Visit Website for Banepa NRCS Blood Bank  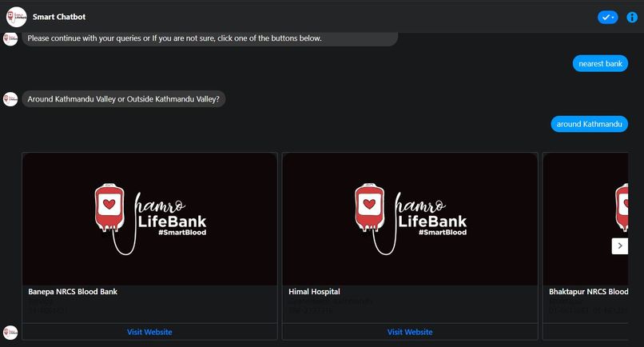click(x=149, y=332)
